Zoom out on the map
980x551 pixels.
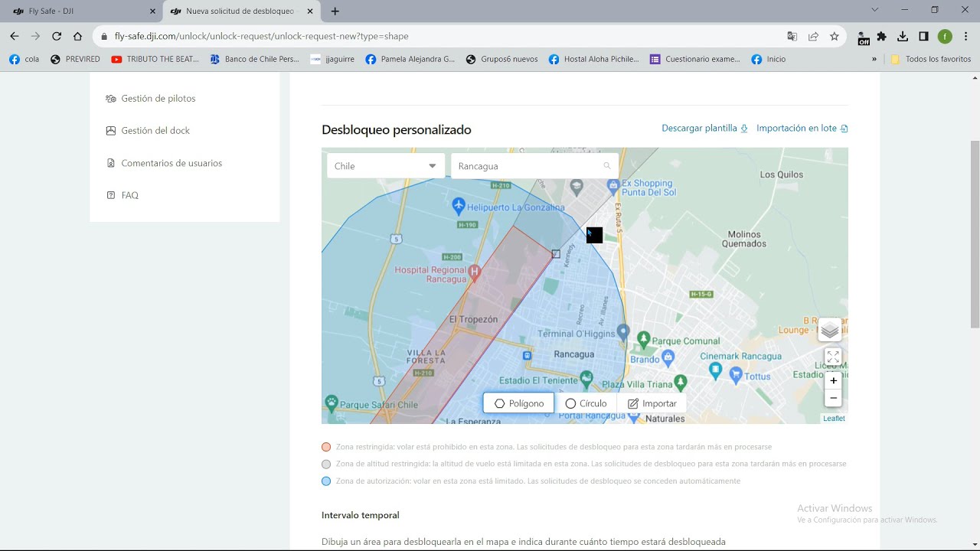[x=833, y=398]
